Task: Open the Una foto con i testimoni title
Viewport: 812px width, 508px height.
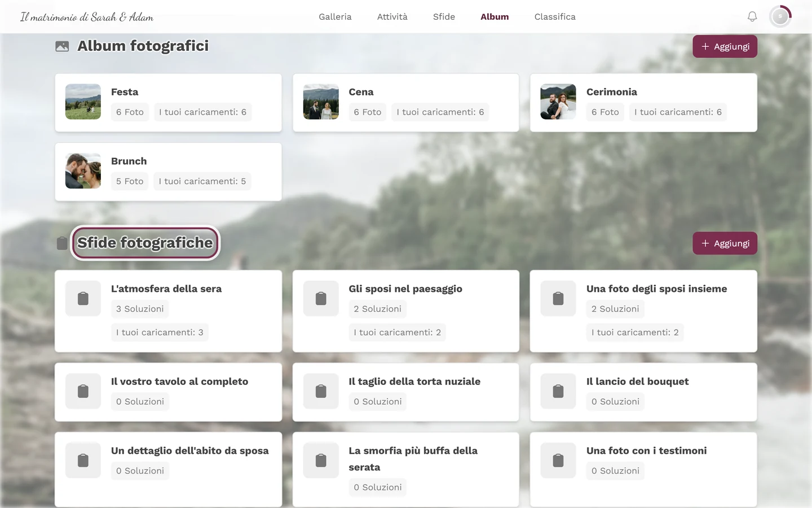Action: (647, 450)
